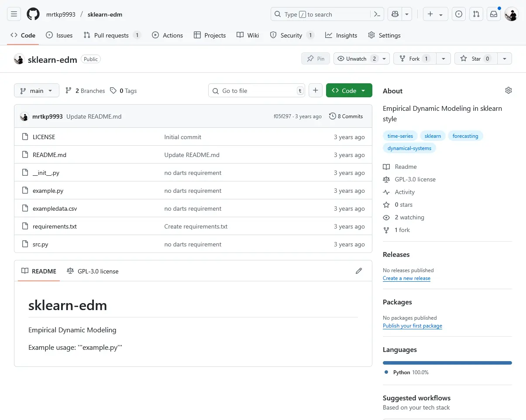Open notifications inbox icon
The width and height of the screenshot is (526, 420).
[494, 14]
